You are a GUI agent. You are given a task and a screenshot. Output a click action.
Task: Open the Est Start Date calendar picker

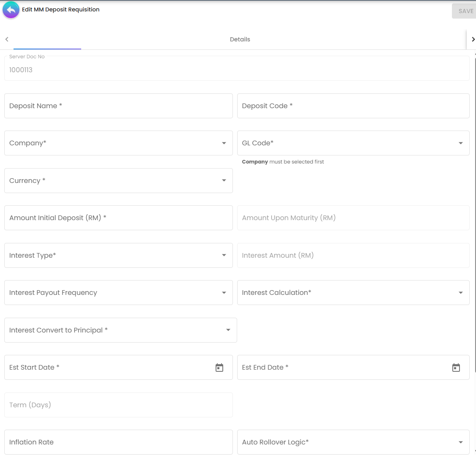tap(219, 368)
